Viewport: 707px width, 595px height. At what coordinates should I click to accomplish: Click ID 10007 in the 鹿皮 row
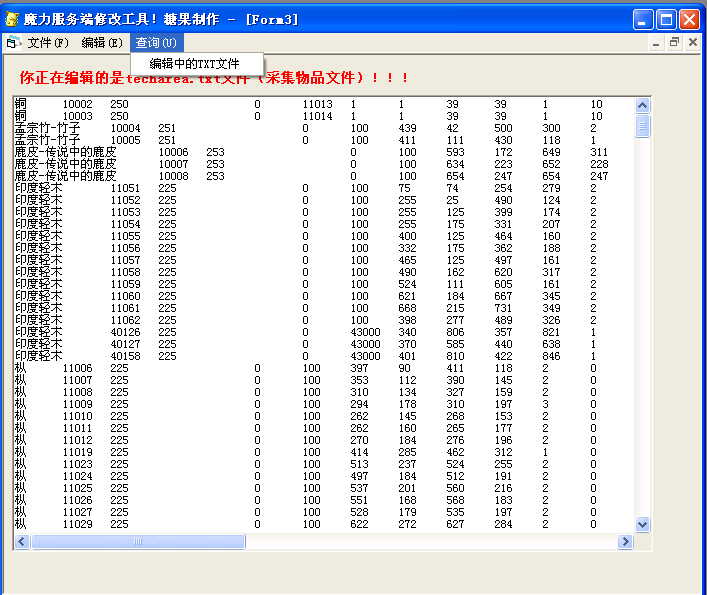click(174, 164)
